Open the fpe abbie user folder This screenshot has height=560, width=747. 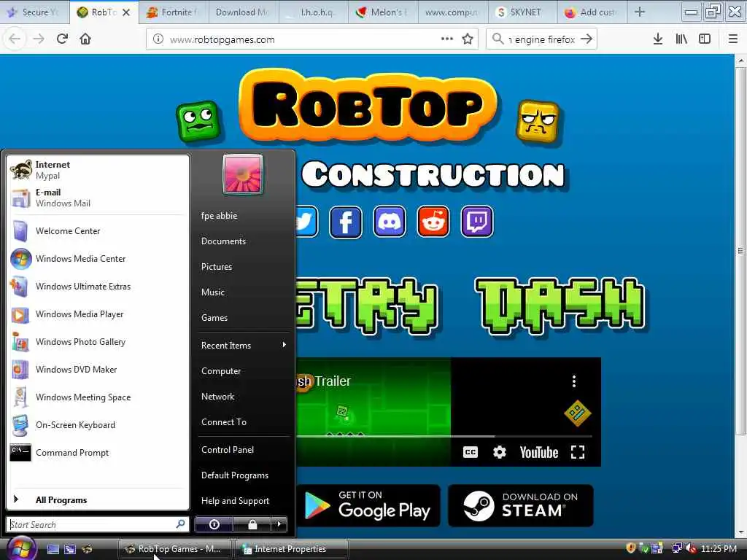pyautogui.click(x=243, y=216)
